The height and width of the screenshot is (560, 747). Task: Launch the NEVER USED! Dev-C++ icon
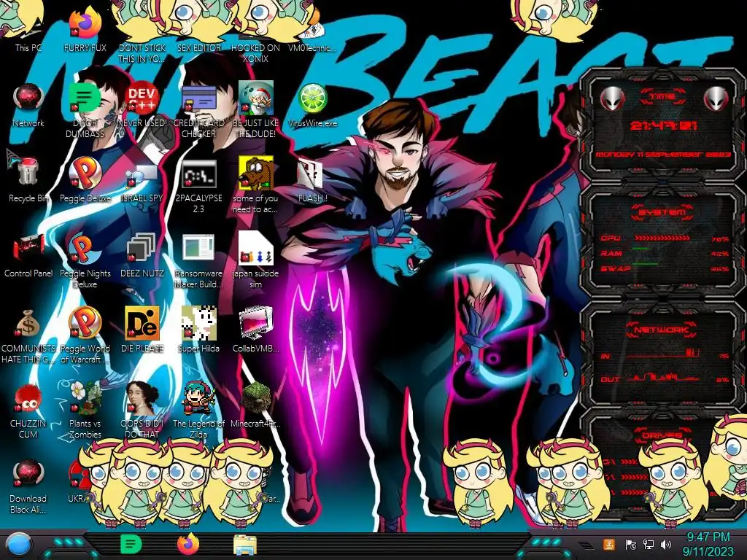pyautogui.click(x=142, y=100)
